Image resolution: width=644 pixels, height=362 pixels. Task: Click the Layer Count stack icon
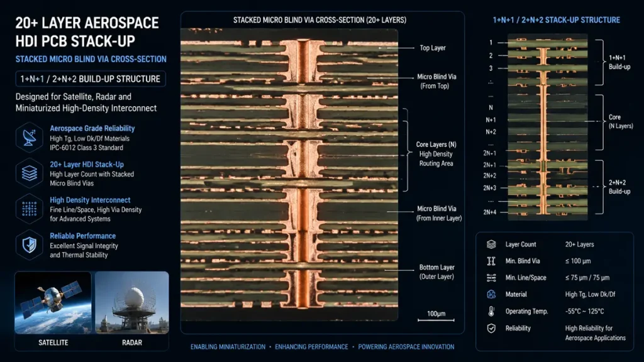click(491, 244)
